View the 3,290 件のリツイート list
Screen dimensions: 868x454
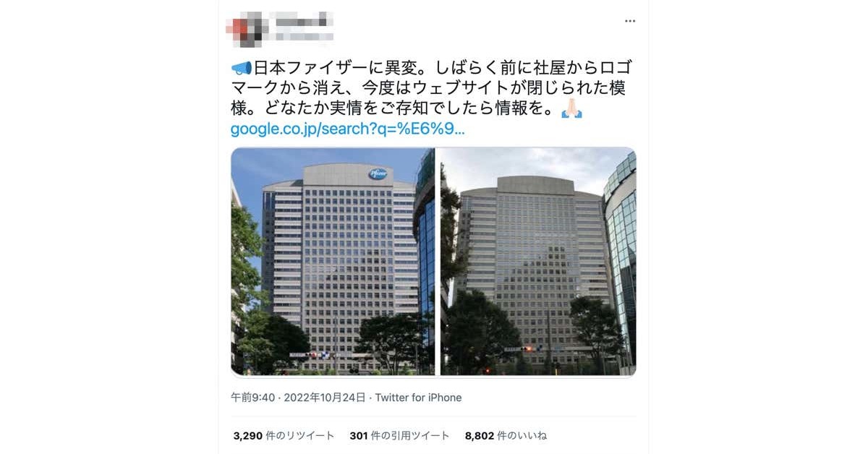284,436
